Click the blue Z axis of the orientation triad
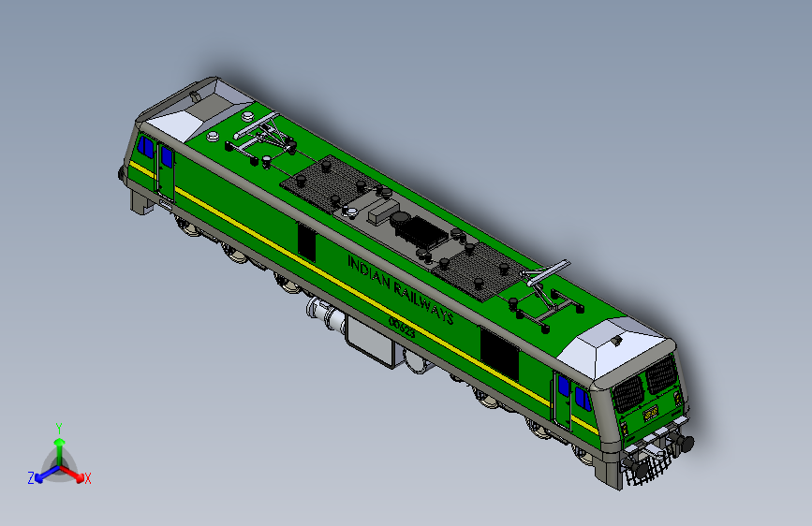Screen dimensions: 812x526 tap(48, 475)
